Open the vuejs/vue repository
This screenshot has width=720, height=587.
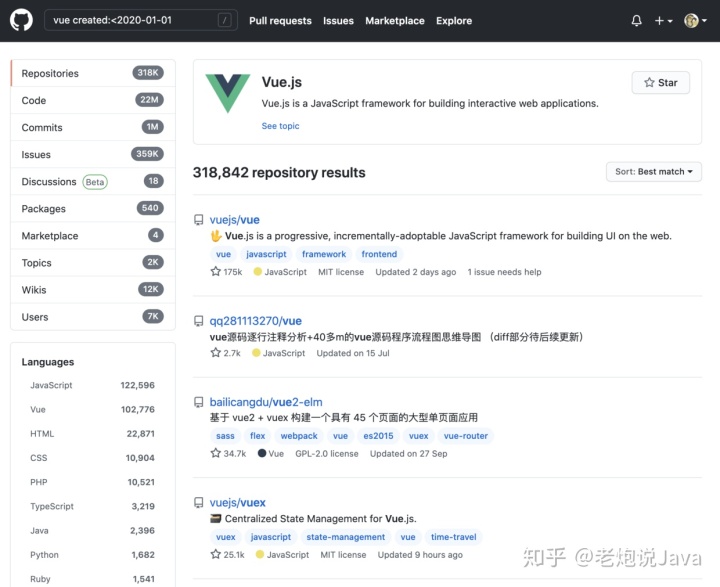point(234,220)
